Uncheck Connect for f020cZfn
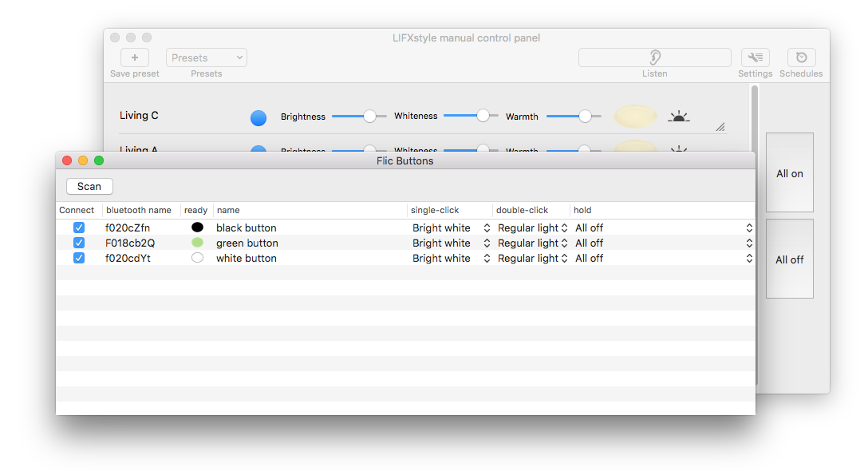Screen dimensions: 868x471 coord(79,228)
